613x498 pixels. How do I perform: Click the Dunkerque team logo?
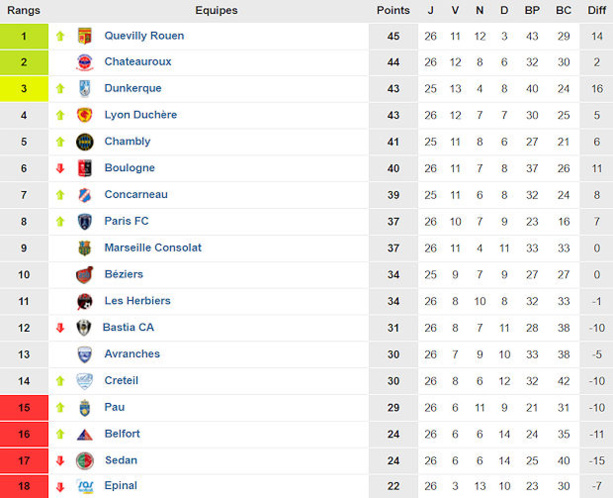[x=85, y=89]
